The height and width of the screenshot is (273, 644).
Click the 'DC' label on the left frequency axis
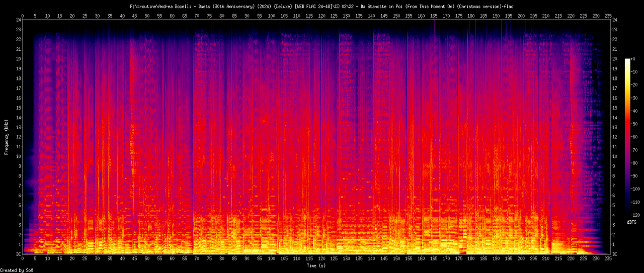pyautogui.click(x=19, y=254)
